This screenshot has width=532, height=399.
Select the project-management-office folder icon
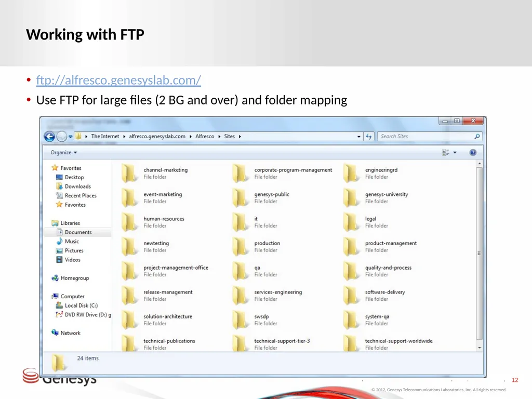point(129,271)
